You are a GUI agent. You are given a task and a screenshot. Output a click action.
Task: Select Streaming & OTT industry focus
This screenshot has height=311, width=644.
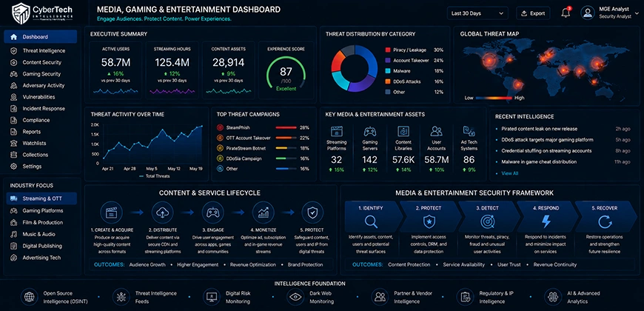tap(41, 198)
